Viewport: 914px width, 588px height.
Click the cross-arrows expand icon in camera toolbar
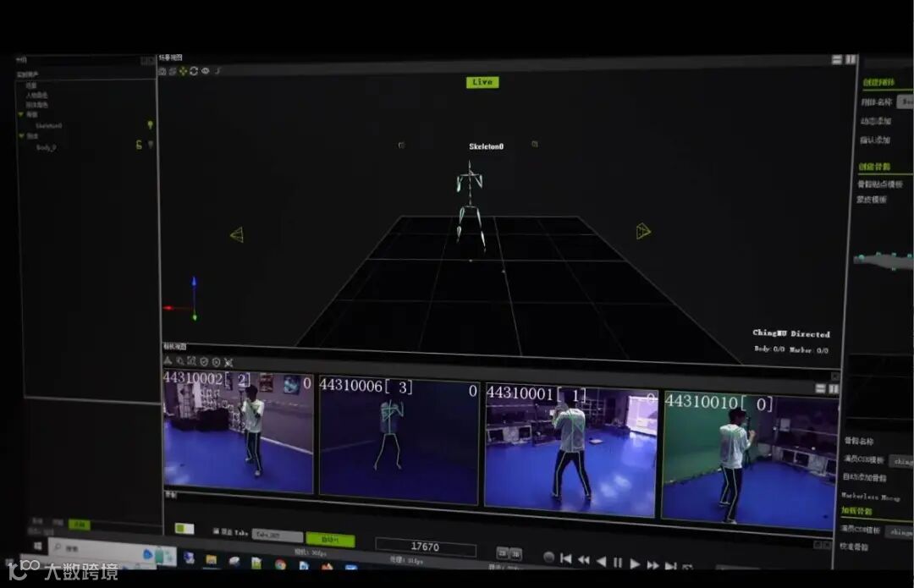point(228,362)
